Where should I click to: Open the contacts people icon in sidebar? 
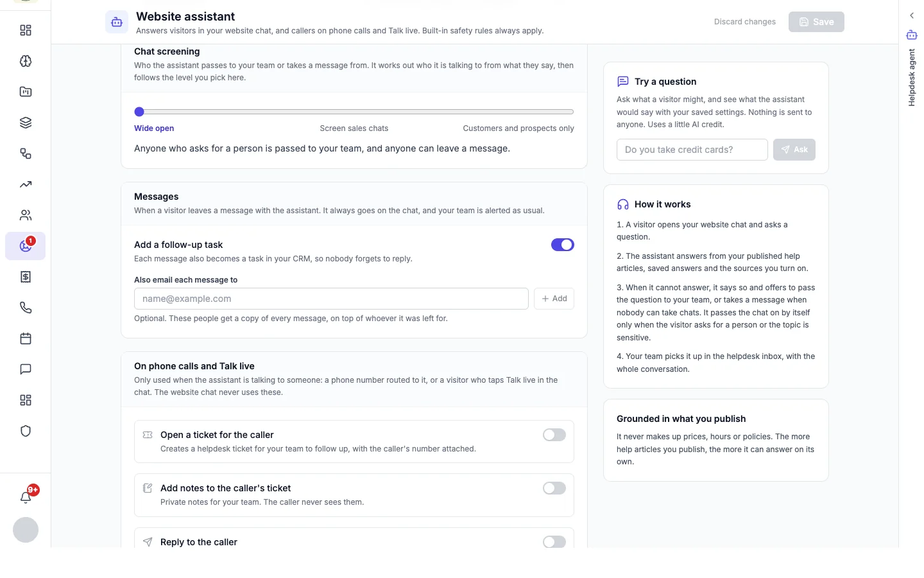click(26, 215)
